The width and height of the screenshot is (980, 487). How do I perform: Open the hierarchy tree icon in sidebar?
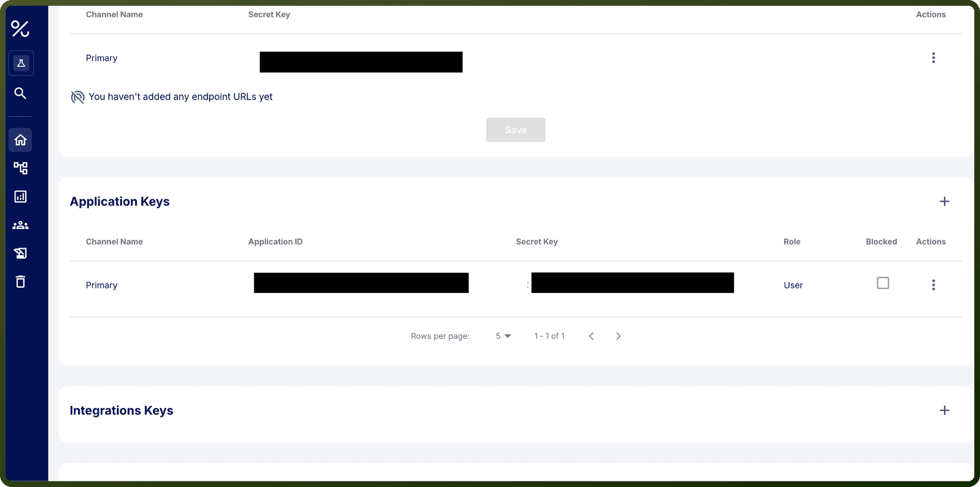coord(20,168)
